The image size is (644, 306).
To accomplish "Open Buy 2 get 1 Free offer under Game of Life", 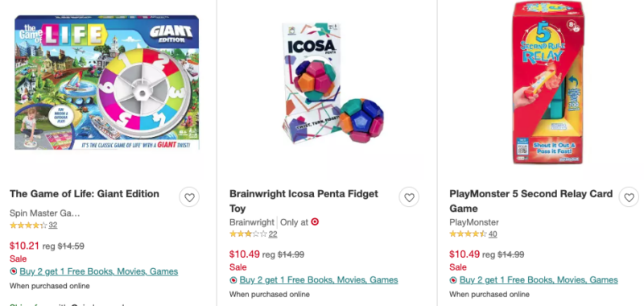I will click(98, 271).
